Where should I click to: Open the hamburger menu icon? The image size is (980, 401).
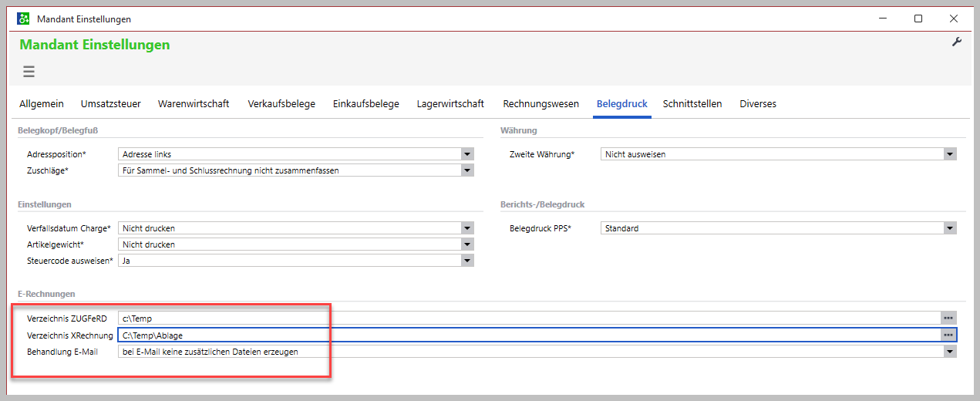[29, 72]
